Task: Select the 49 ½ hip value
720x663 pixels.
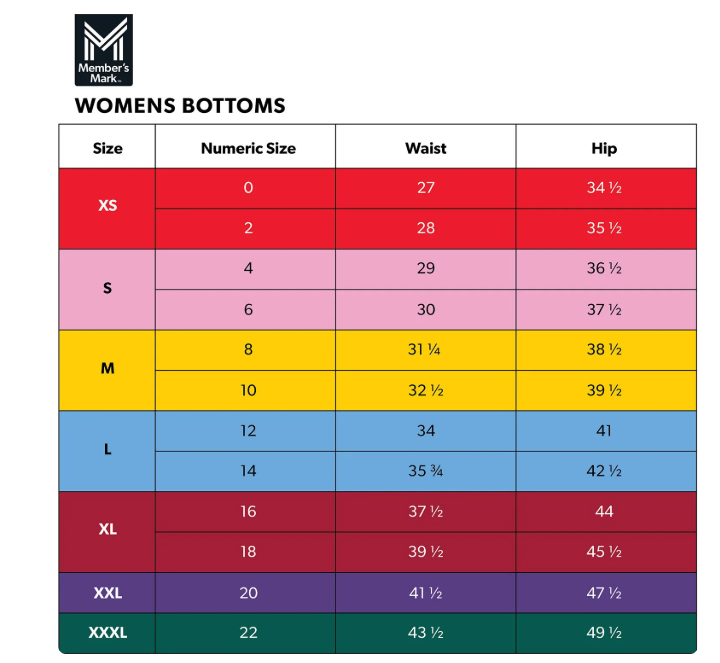Action: [604, 633]
